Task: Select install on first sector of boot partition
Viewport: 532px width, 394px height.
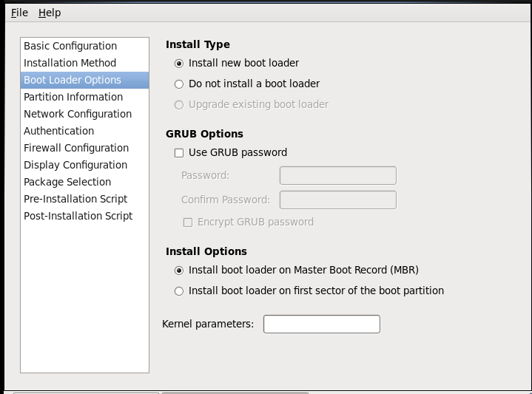Action: tap(179, 291)
